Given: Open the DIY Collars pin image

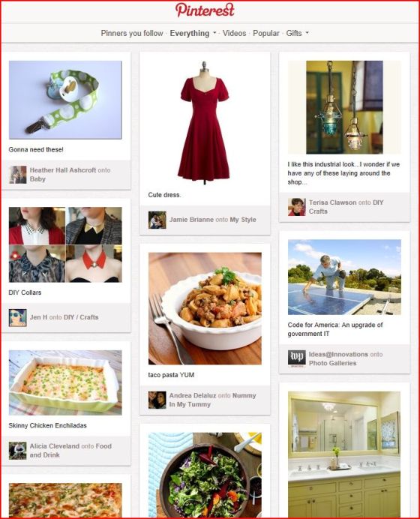Looking at the screenshot, I should 65,244.
